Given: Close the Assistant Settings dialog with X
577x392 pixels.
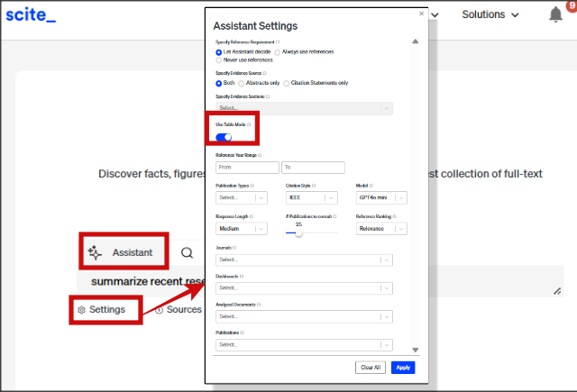Looking at the screenshot, I should coord(421,14).
